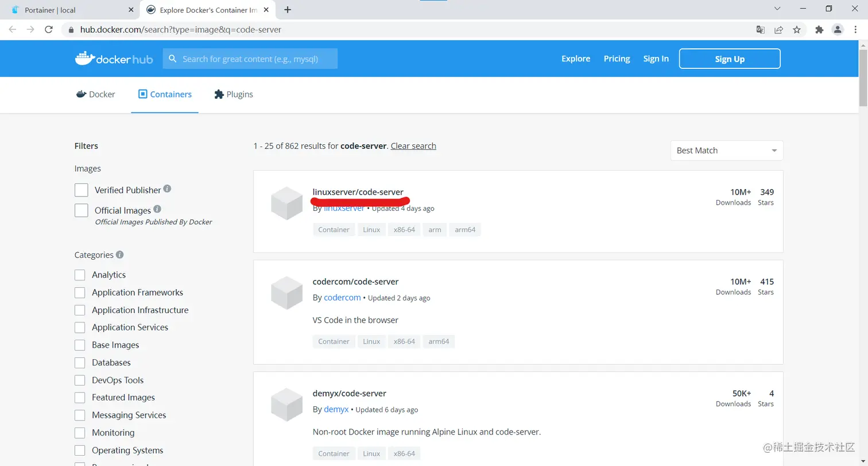
Task: Click the 'VS Code in the browser' description
Action: pos(355,320)
